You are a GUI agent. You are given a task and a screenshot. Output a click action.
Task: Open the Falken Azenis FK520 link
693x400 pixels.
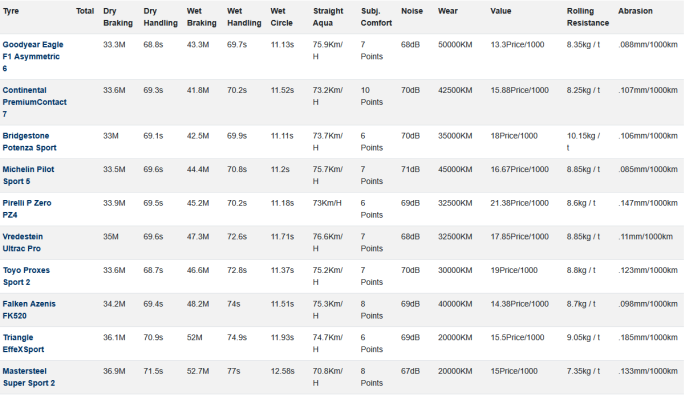click(x=29, y=310)
